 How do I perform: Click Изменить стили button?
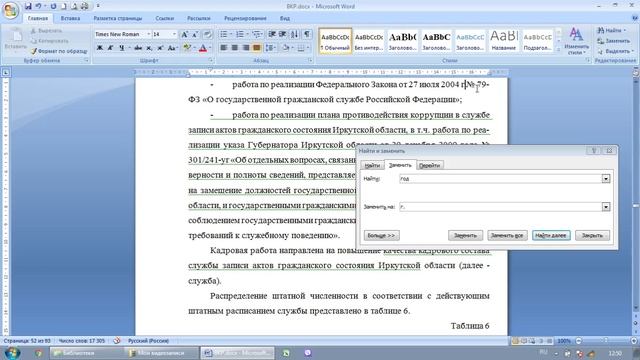(576, 41)
